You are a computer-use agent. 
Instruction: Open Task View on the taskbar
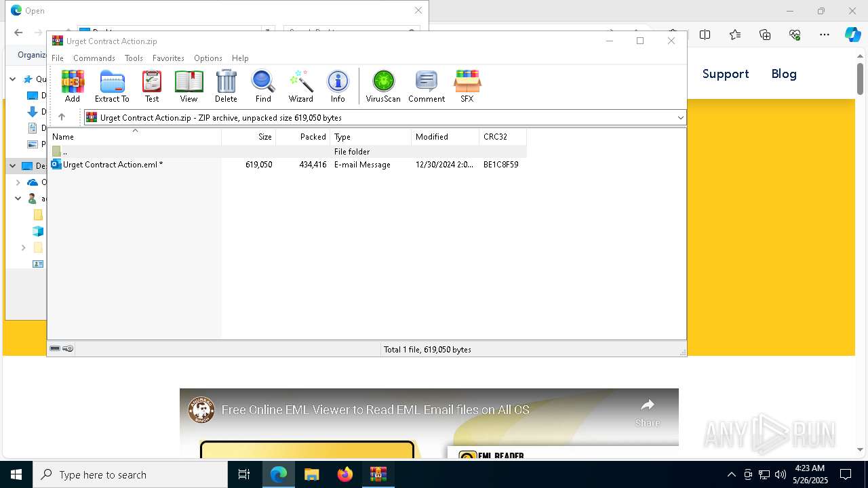pos(244,474)
